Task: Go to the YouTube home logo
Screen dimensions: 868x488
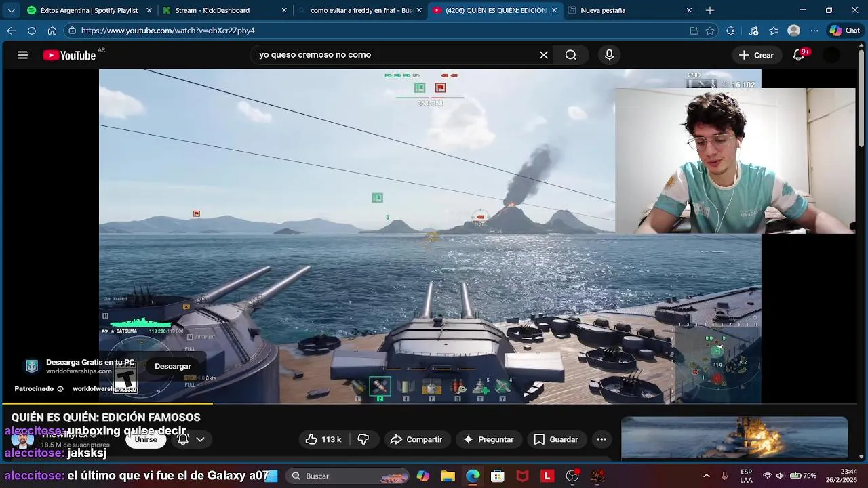Action: pos(69,56)
